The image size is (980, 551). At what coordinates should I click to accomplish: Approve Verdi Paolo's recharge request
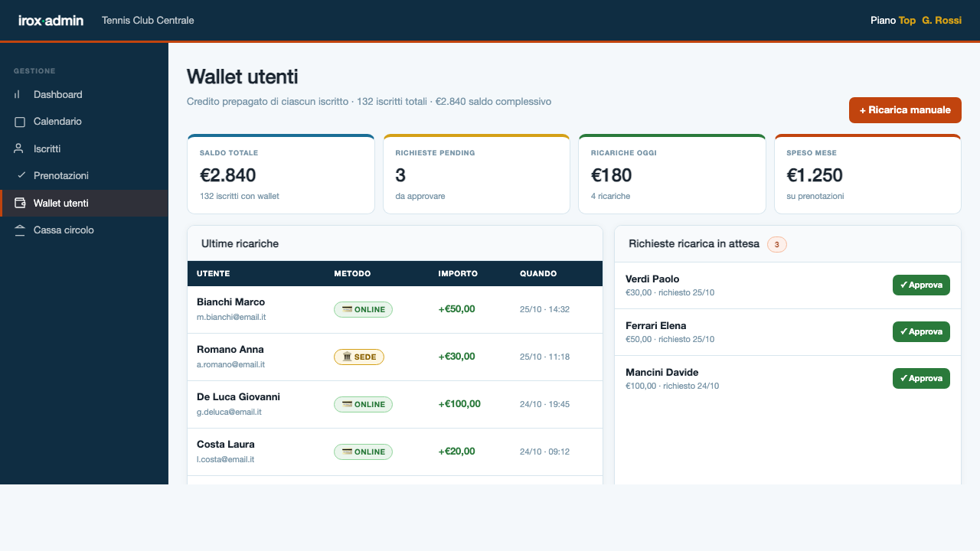pos(921,285)
